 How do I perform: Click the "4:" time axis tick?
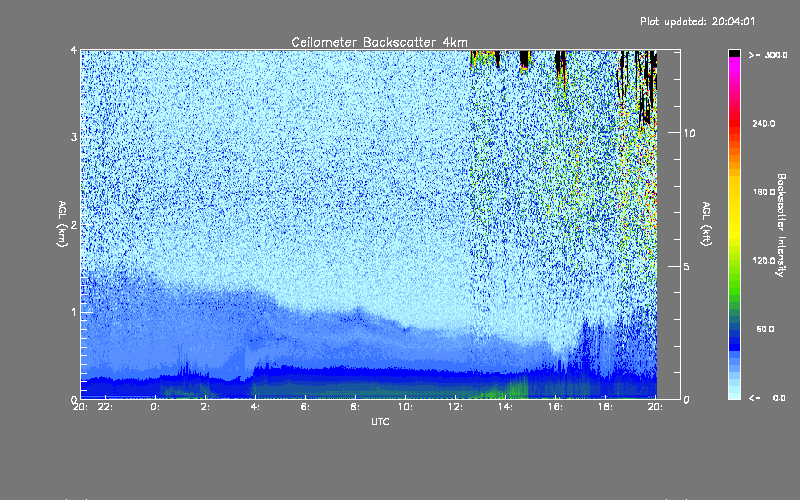coord(255,407)
